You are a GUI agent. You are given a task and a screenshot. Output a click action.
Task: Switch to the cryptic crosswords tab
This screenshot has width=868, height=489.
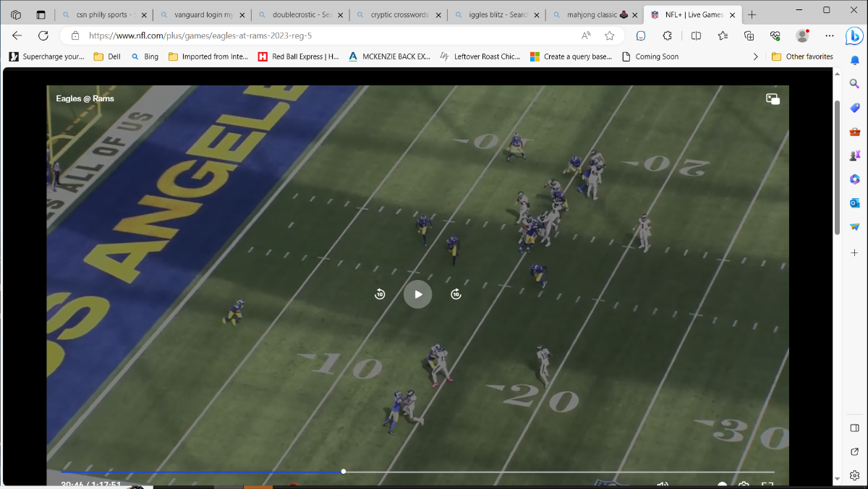[x=399, y=14]
